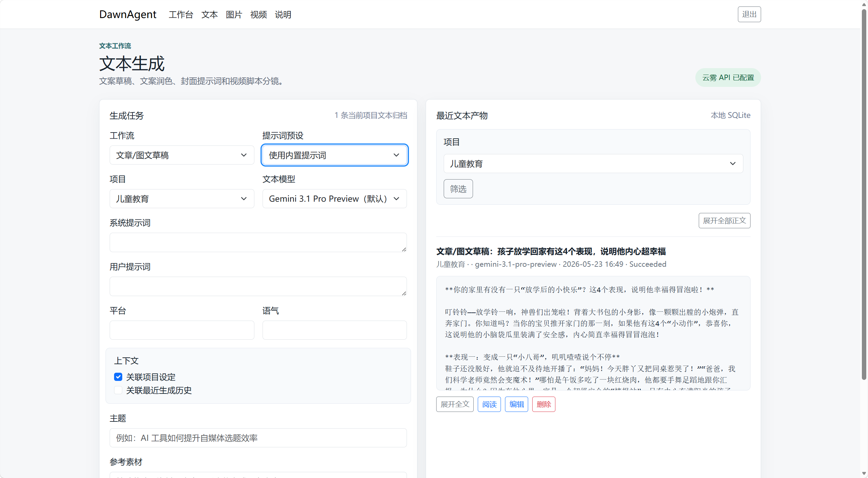Click the 1 条当前项目文本归档 text

click(x=370, y=115)
